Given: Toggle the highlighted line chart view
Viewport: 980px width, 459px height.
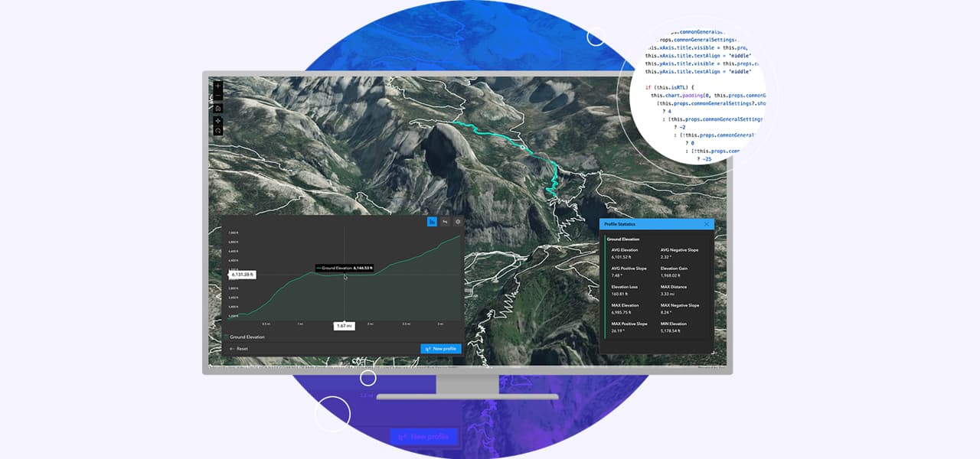Looking at the screenshot, I should pyautogui.click(x=432, y=222).
